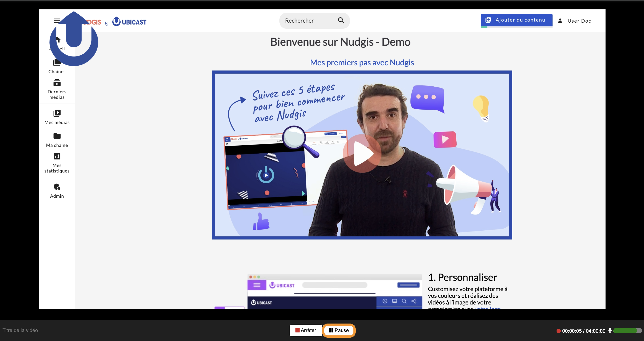View Mes statistiques
Image resolution: width=644 pixels, height=341 pixels.
coord(57,163)
